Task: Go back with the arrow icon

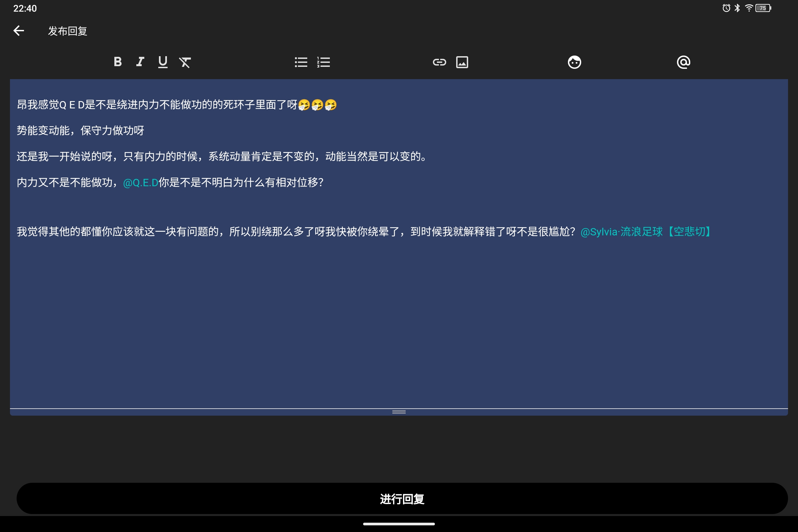Action: [x=19, y=31]
